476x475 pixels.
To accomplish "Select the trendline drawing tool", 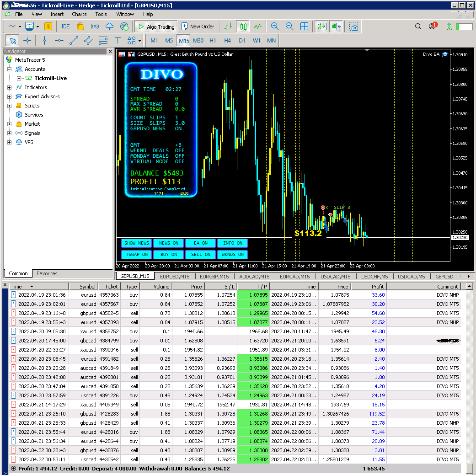I will click(x=74, y=41).
